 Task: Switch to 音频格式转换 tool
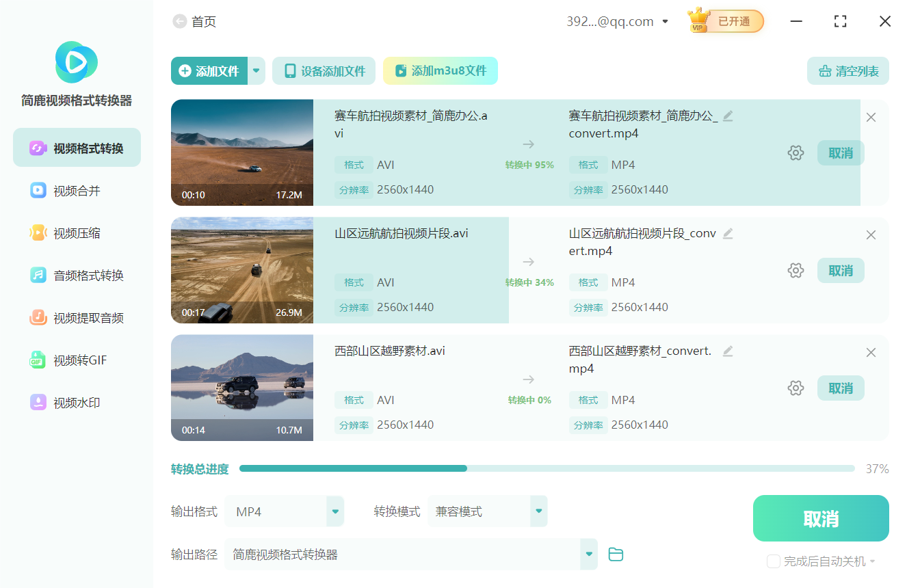click(x=76, y=275)
